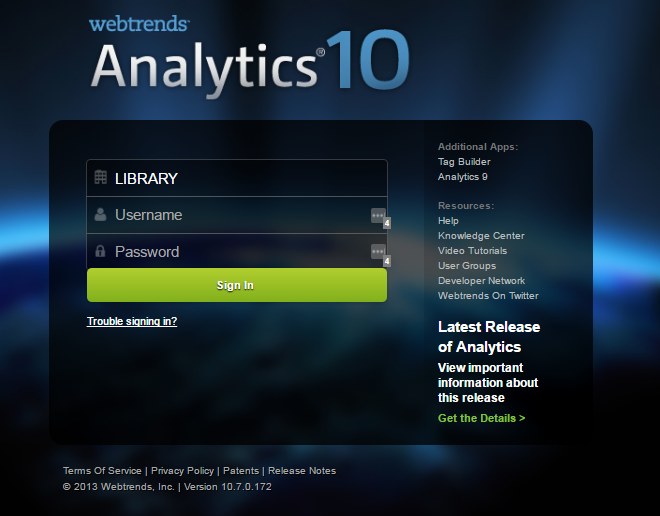View Release Notes in the footer
Screen dimensions: 660x516
[302, 471]
